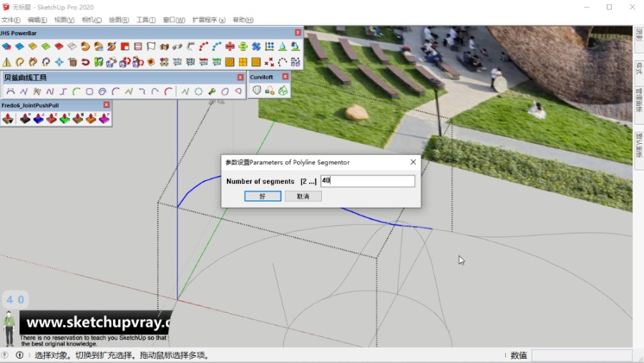This screenshot has height=363, width=644.
Task: Click the red dotted curve icon in PowerBar
Action: point(204,47)
